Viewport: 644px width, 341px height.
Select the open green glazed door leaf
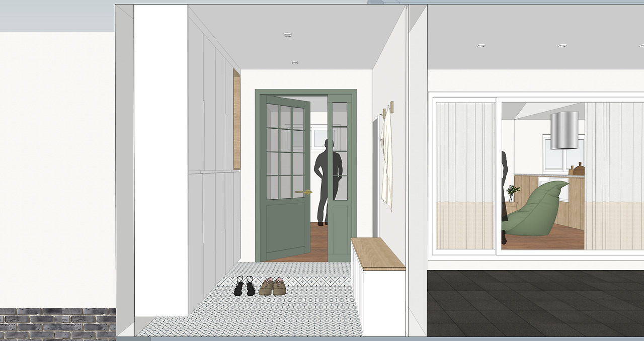click(x=285, y=179)
